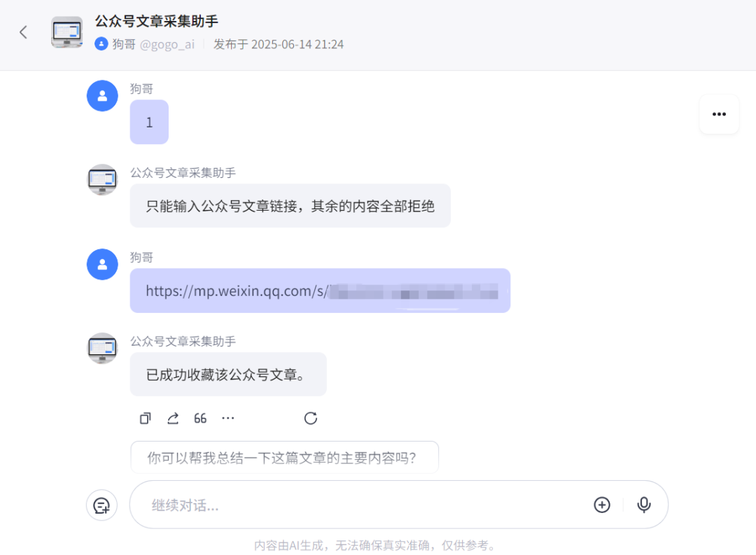
Task: Open the floating three-dot options button
Action: coord(719,114)
